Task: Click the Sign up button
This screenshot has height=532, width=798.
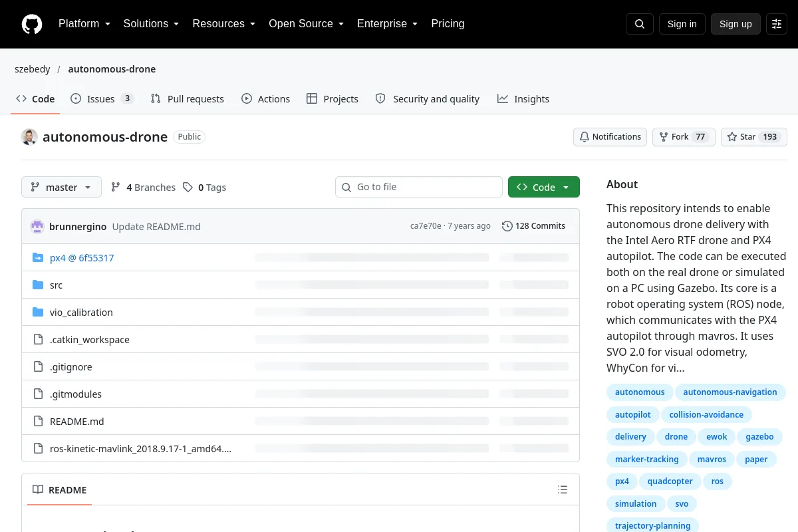Action: point(735,24)
